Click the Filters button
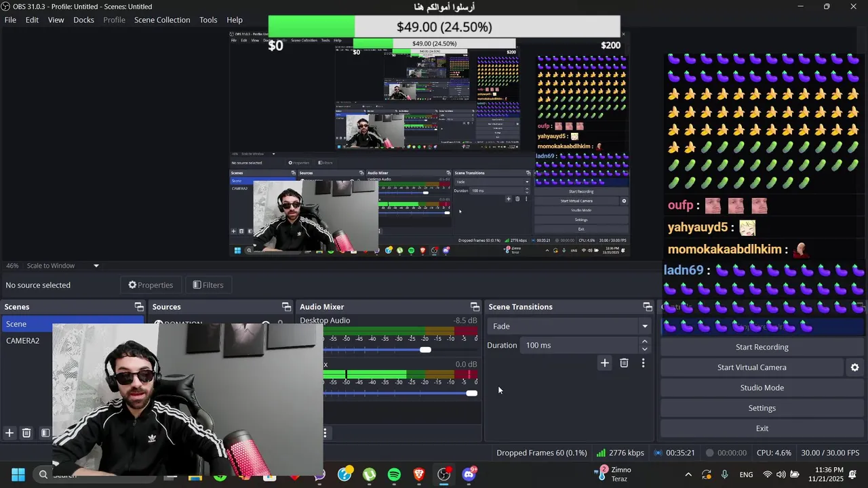This screenshot has width=868, height=488. (208, 285)
